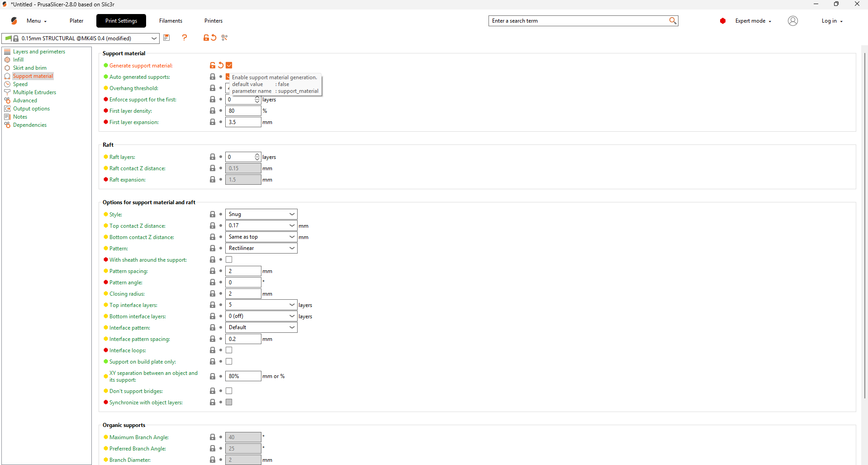The image size is (868, 465).
Task: Click the save preset floppy disk icon
Action: pos(166,38)
